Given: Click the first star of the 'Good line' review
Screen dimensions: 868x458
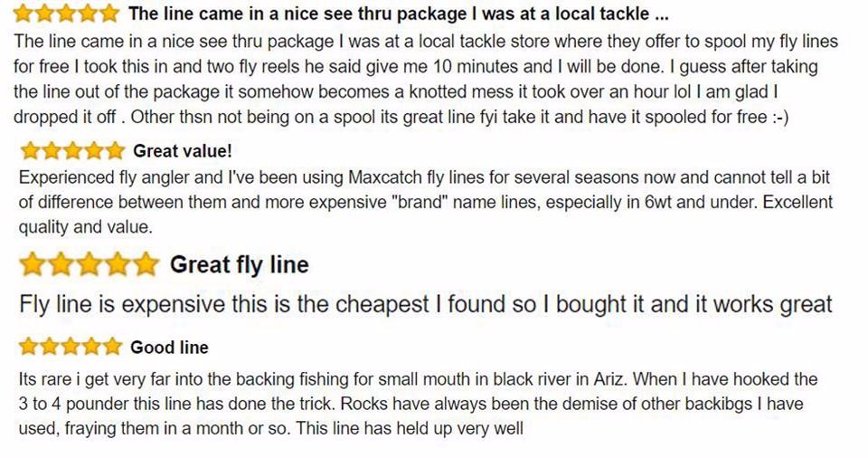Looking at the screenshot, I should pyautogui.click(x=28, y=348).
